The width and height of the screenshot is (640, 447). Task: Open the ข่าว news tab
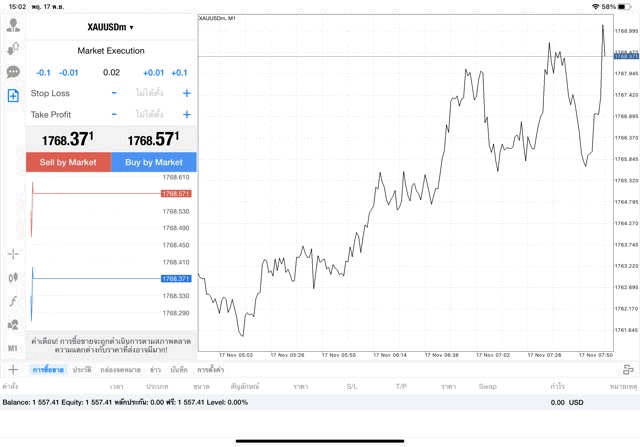tap(155, 370)
